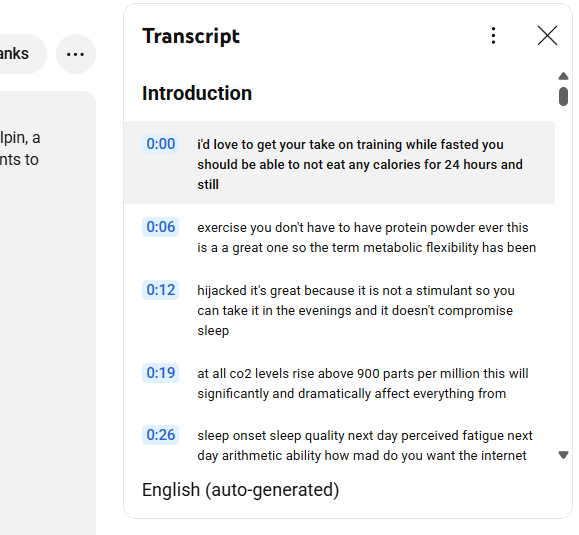The width and height of the screenshot is (579, 535).
Task: Open the transcript three-dot options menu
Action: coord(493,36)
